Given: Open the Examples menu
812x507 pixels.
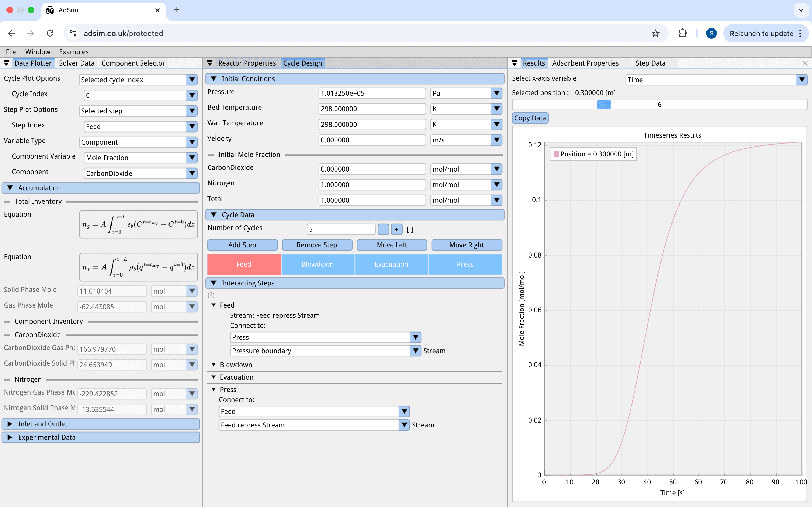Looking at the screenshot, I should pos(74,52).
